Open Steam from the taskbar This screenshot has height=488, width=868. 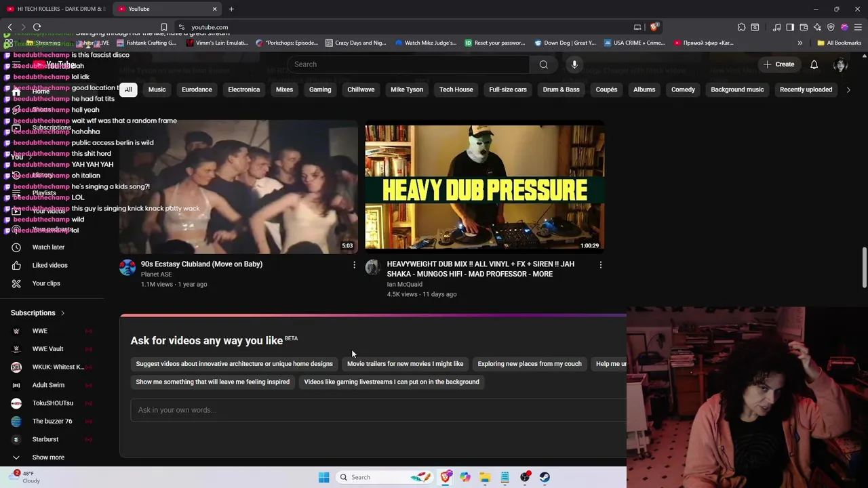tap(545, 477)
